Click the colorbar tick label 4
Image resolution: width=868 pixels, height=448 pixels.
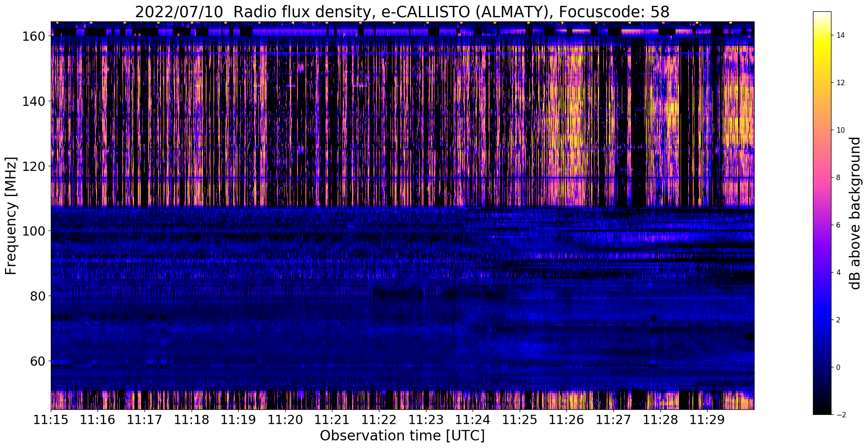pos(838,272)
